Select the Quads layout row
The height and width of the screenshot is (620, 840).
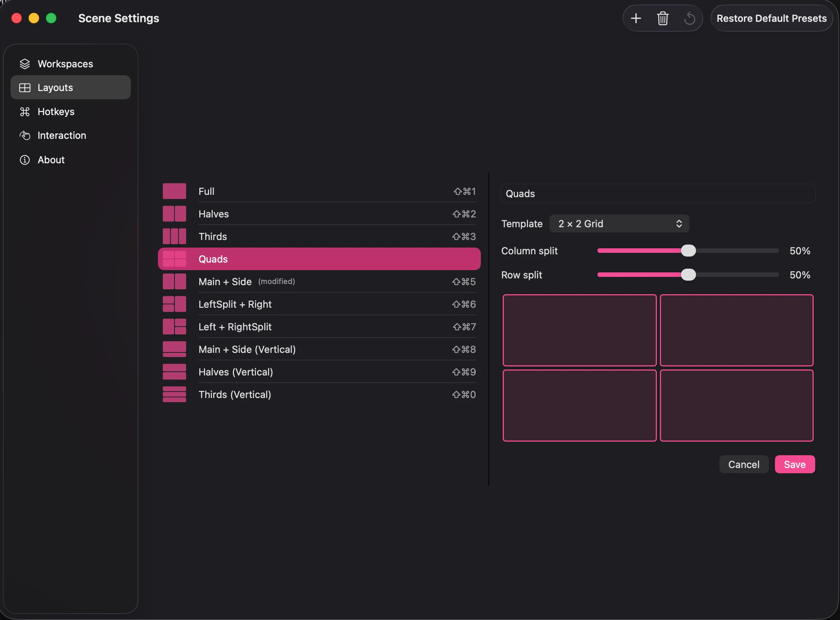click(319, 259)
